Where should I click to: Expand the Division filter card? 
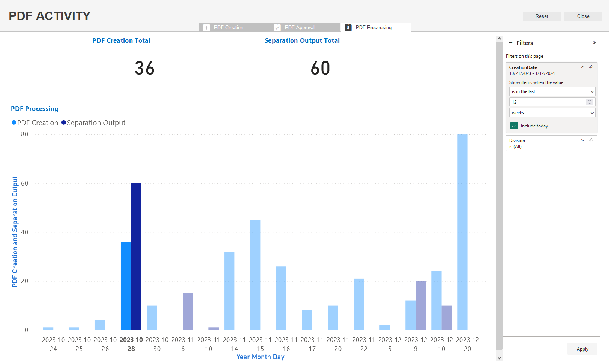[583, 141]
